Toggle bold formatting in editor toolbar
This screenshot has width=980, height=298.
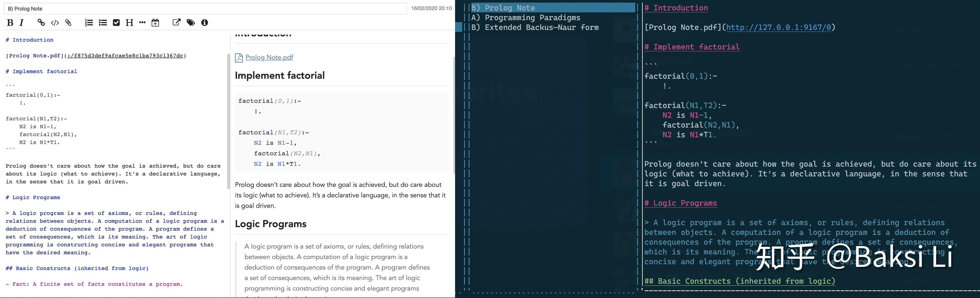[10, 23]
